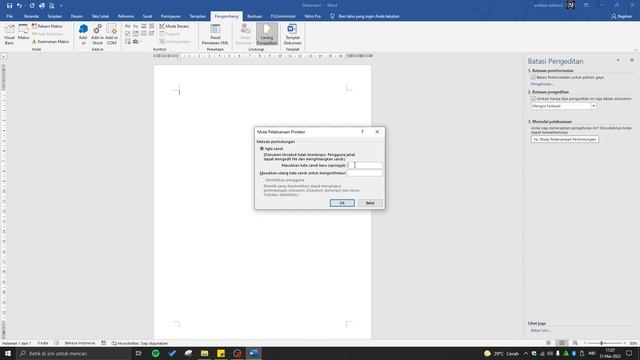Viewport: 640px width, 360px height.
Task: Select the Kata sandi radio button
Action: pos(262,149)
